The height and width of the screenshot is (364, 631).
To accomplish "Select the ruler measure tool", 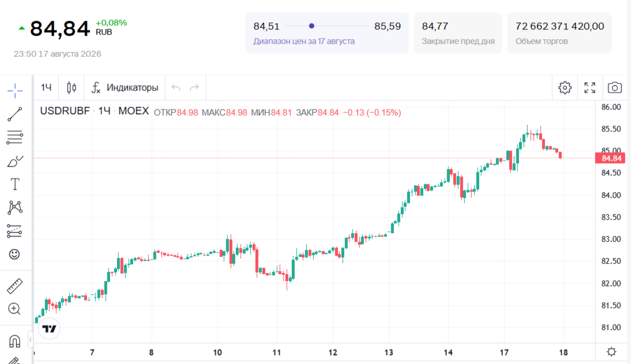I will click(15, 286).
